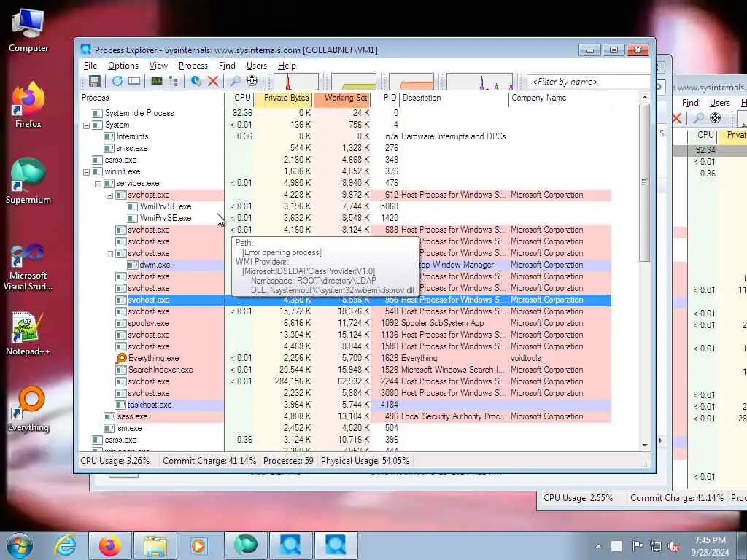Click the Physical Usage 54.05% status
Viewport: 747px width, 560px height.
point(365,461)
